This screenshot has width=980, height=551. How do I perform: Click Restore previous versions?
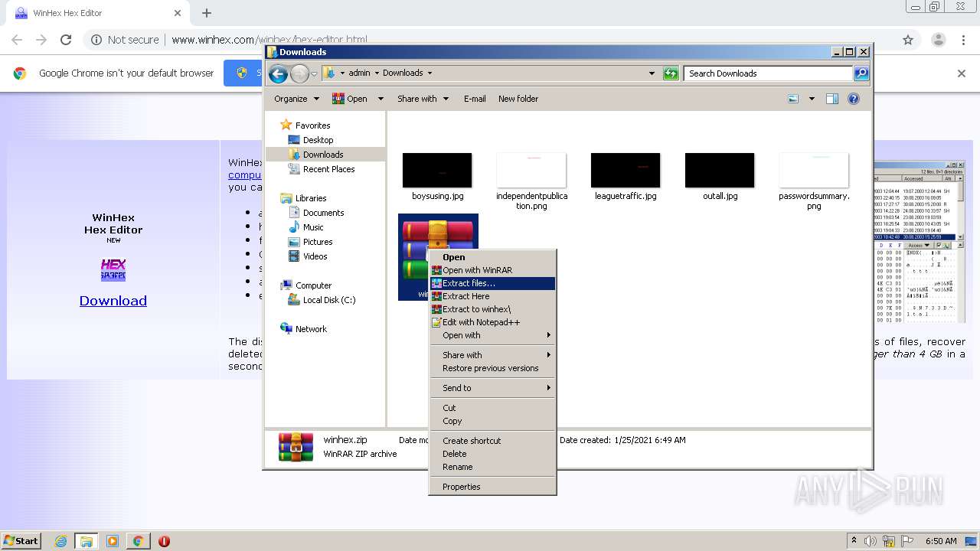(492, 368)
